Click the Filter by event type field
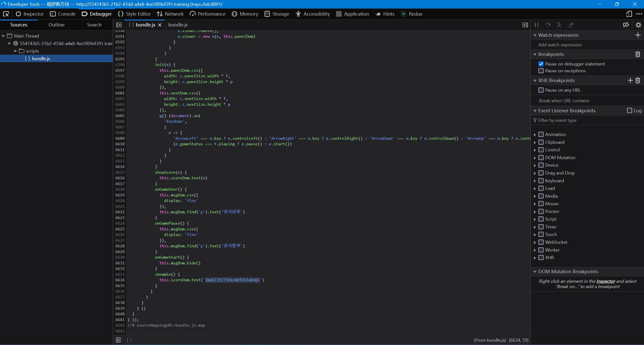The height and width of the screenshot is (345, 644). point(586,120)
